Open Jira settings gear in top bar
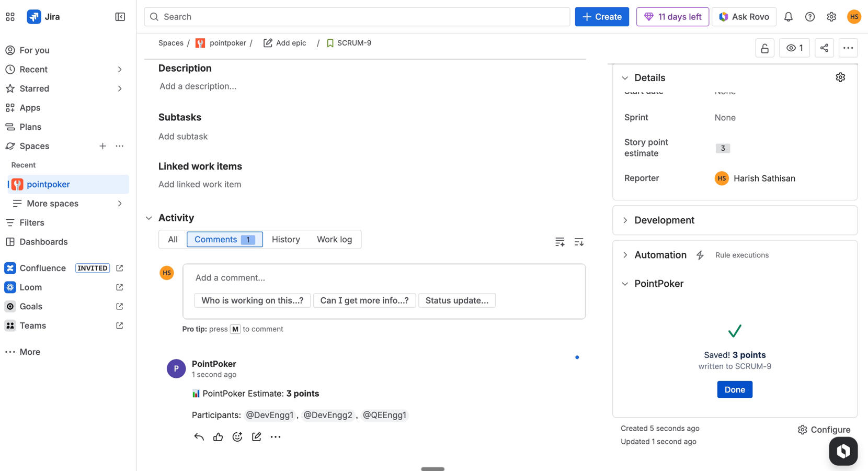The height and width of the screenshot is (471, 868). (x=831, y=16)
